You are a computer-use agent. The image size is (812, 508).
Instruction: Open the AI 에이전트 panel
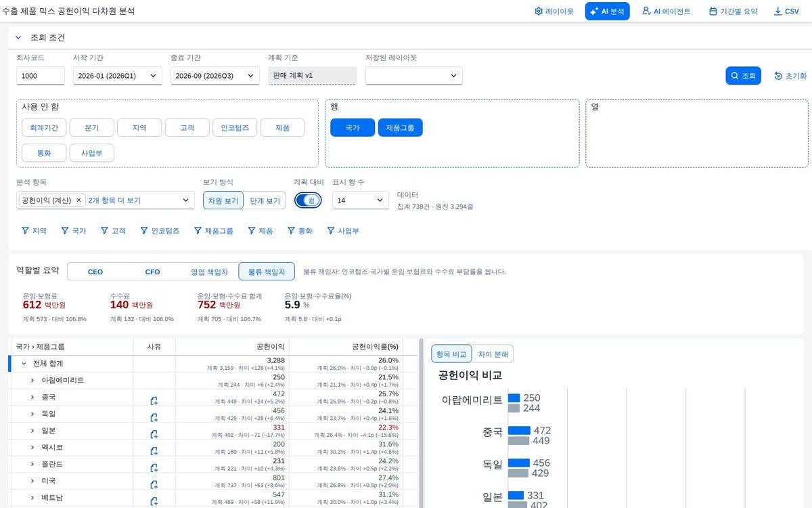pyautogui.click(x=667, y=12)
